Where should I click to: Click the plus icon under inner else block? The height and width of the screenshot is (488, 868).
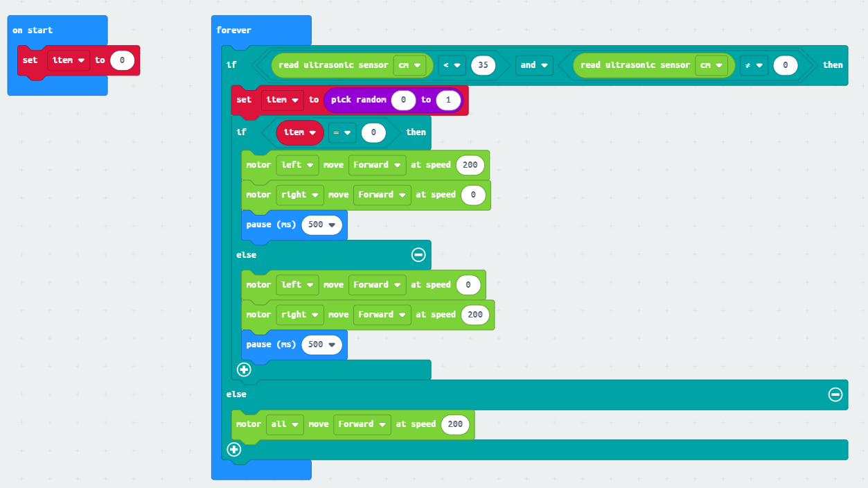[244, 369]
